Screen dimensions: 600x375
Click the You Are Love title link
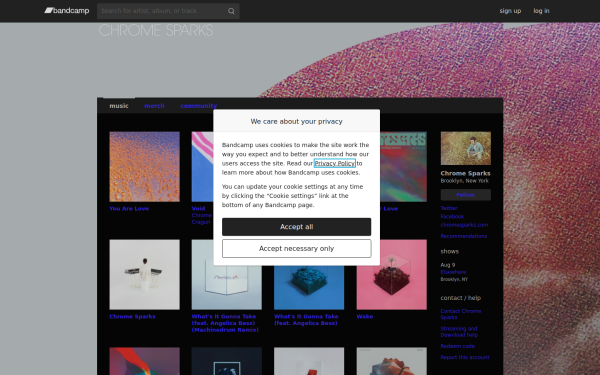point(129,209)
